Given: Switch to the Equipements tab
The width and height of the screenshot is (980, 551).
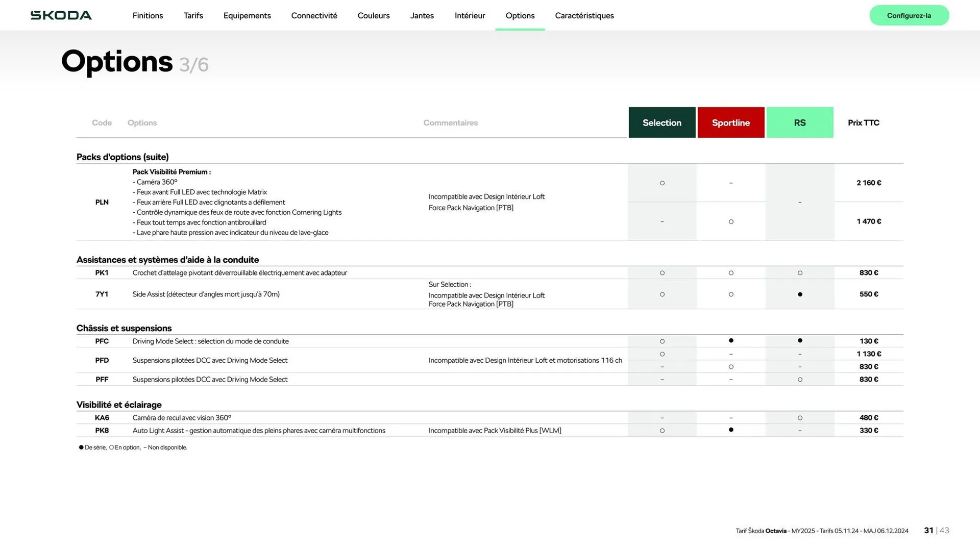Looking at the screenshot, I should [x=247, y=15].
